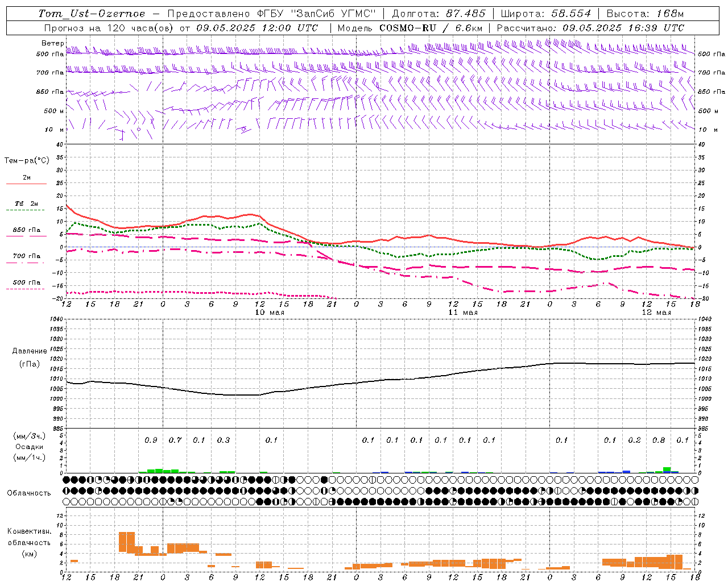Click the Осадки precipitation label

30,447
